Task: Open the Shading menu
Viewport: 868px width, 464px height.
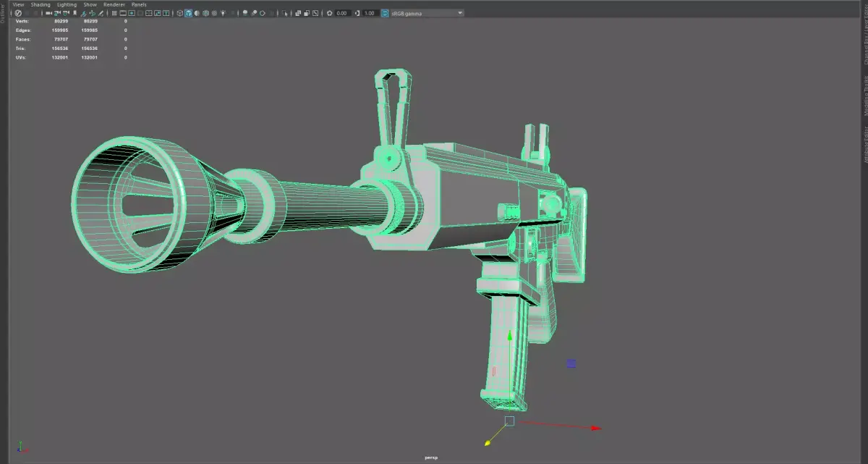Action: [x=41, y=4]
